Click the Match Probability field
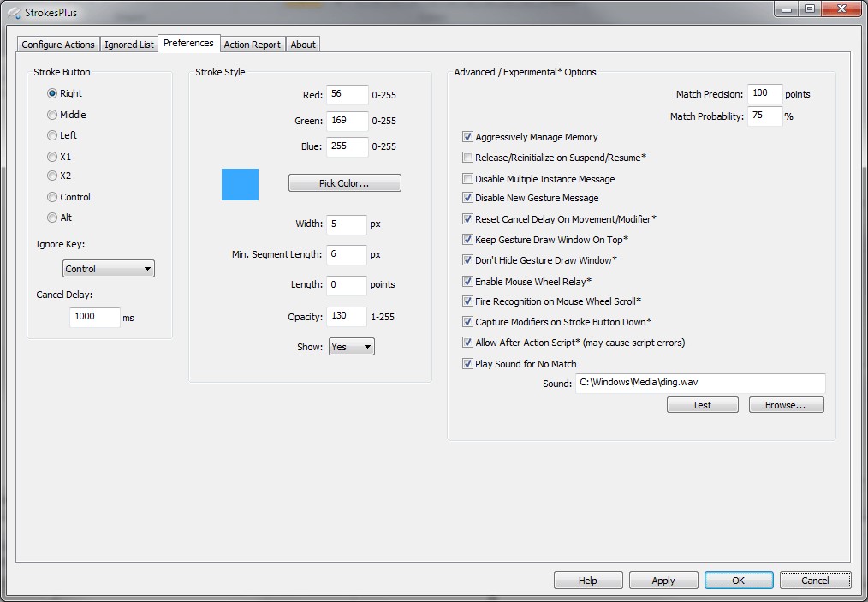This screenshot has height=602, width=868. coord(764,116)
